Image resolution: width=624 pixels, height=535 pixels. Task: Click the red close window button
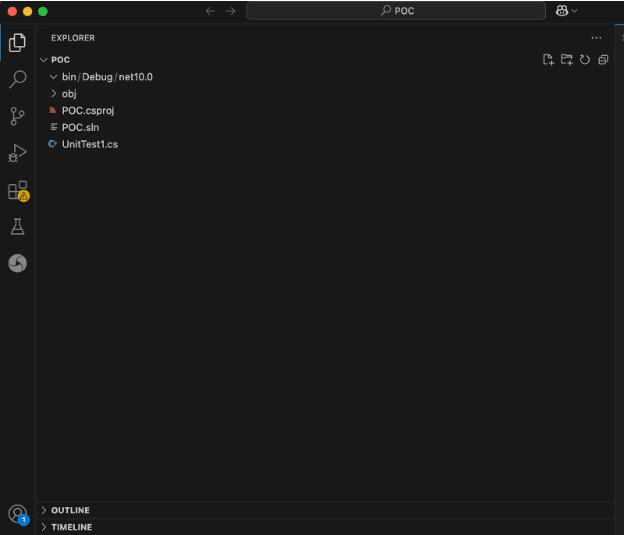coord(12,12)
